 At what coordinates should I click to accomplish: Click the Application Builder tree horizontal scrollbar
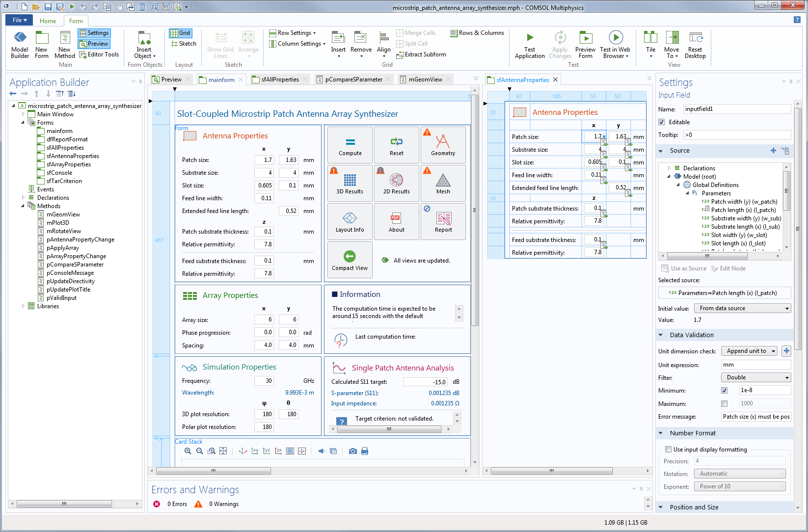(x=64, y=504)
